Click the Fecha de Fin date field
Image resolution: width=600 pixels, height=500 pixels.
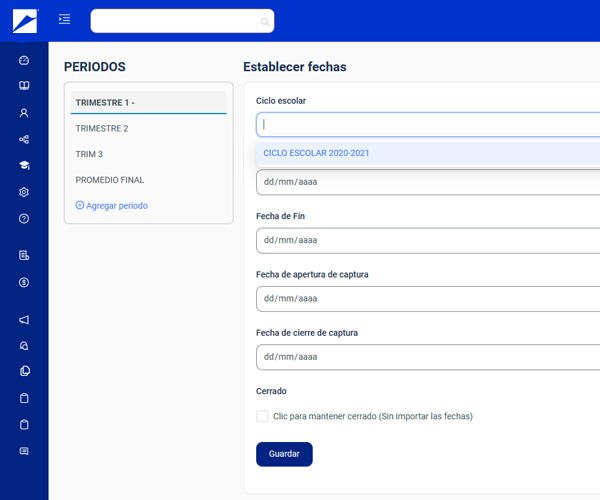pyautogui.click(x=428, y=241)
